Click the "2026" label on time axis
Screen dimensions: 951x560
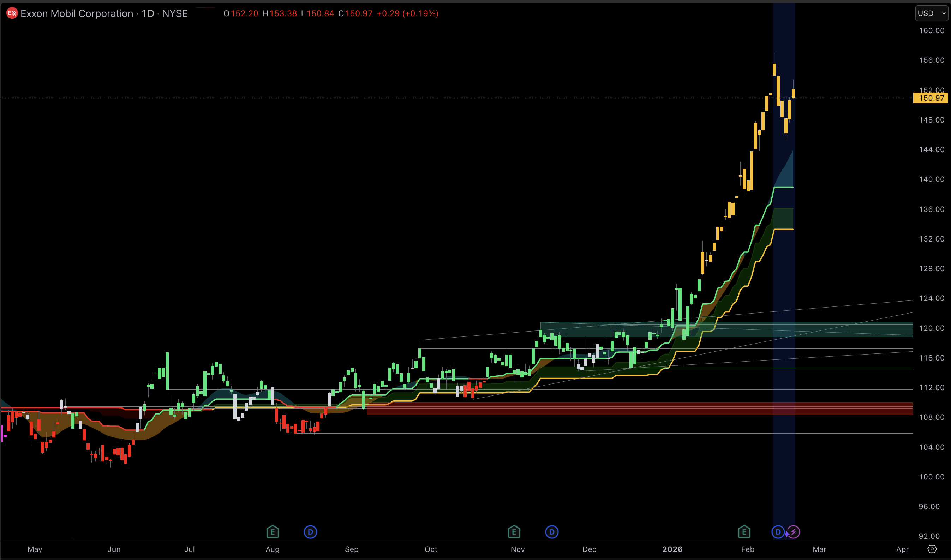click(673, 549)
